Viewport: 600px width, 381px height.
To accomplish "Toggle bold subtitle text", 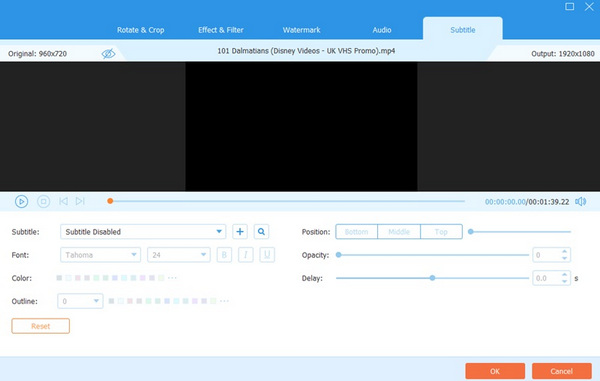I will coord(224,255).
